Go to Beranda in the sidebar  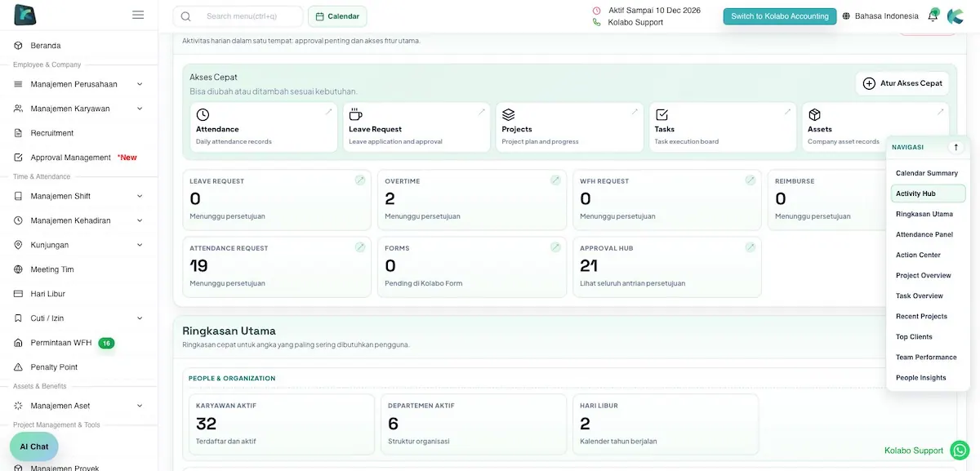pos(46,46)
